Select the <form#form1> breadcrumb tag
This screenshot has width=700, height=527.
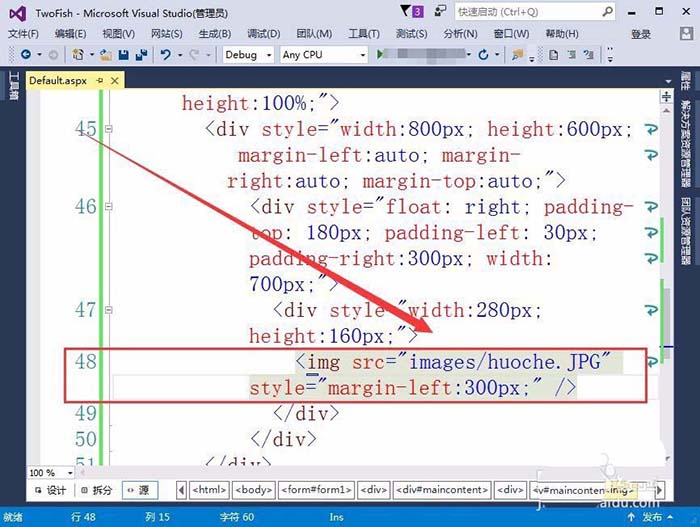317,490
